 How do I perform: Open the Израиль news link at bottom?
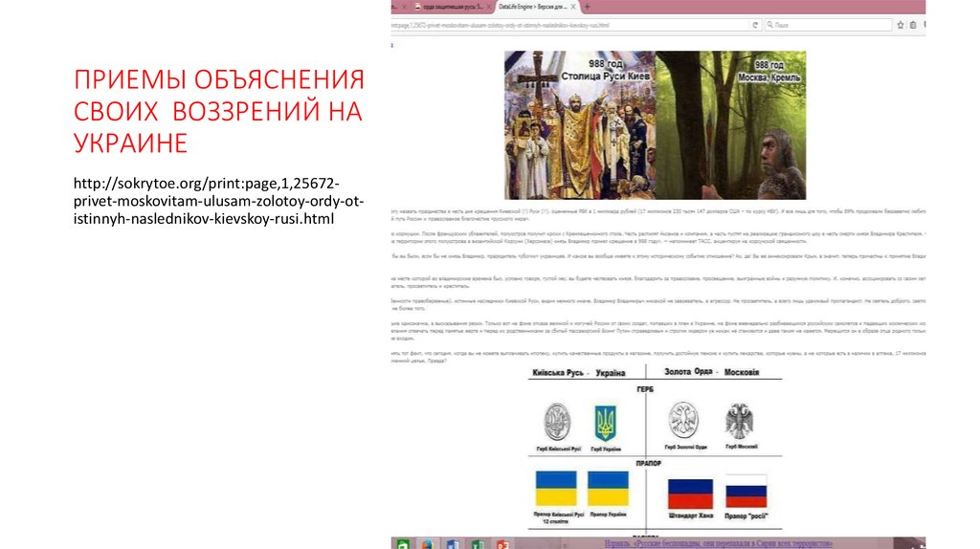coord(718,544)
